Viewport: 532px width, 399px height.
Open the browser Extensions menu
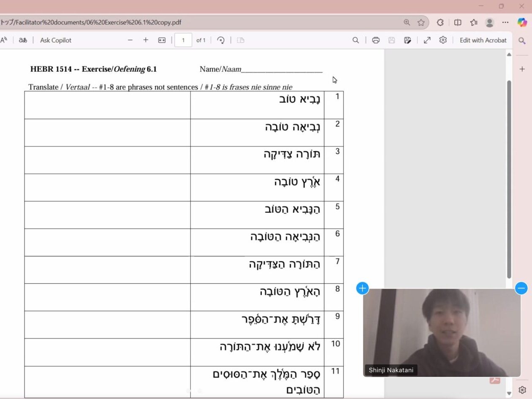click(440, 22)
